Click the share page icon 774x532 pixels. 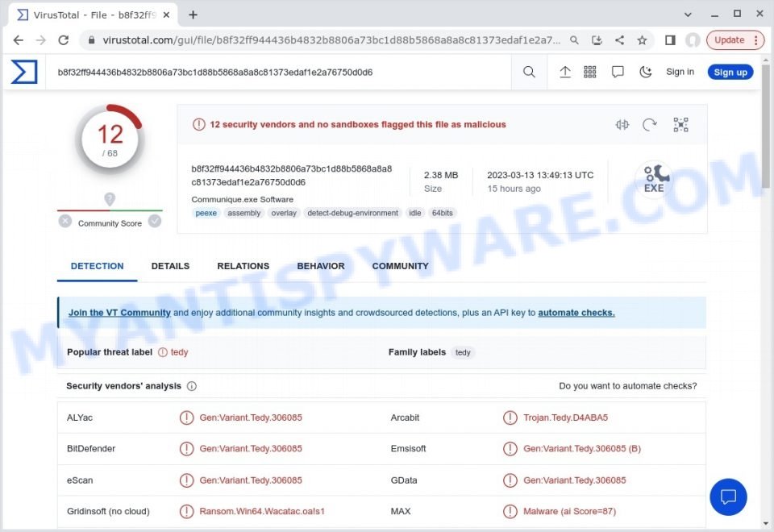click(x=619, y=40)
